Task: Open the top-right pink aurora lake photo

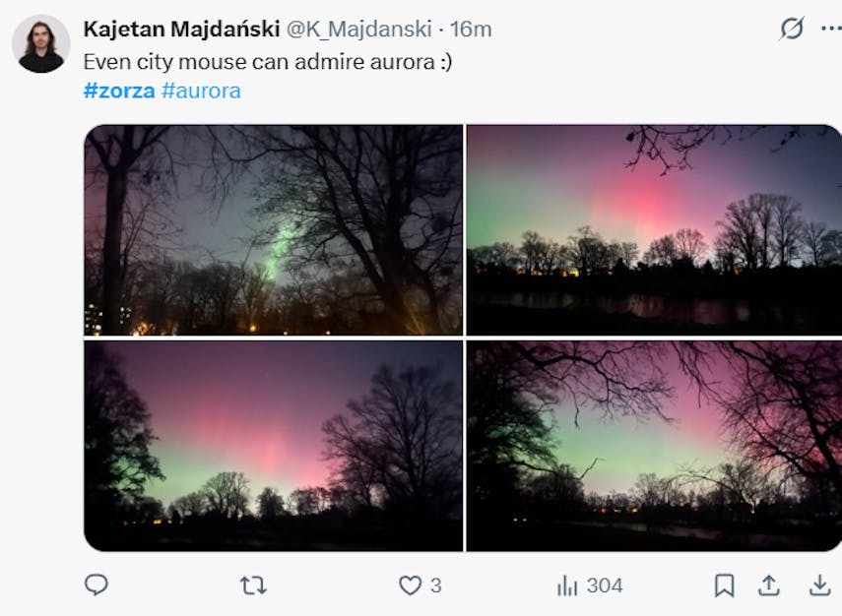Action: coord(654,230)
